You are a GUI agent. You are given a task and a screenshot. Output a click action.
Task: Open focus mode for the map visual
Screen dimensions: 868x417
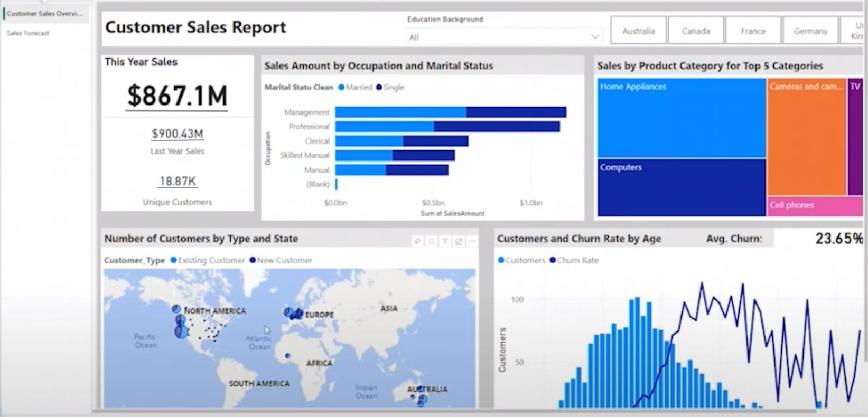pyautogui.click(x=459, y=241)
